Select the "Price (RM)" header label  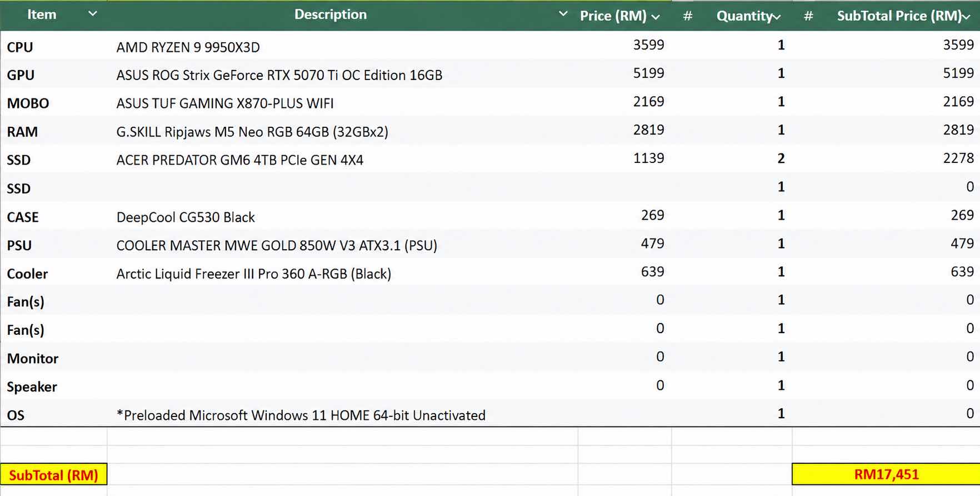[613, 16]
